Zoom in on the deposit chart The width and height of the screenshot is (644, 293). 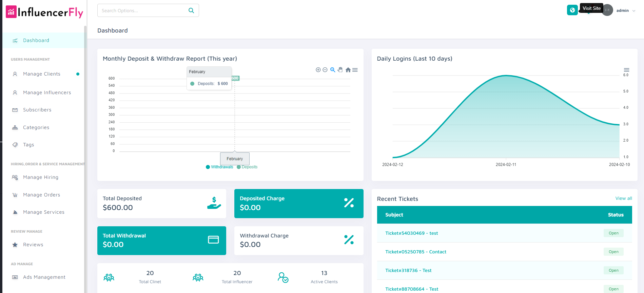click(318, 70)
